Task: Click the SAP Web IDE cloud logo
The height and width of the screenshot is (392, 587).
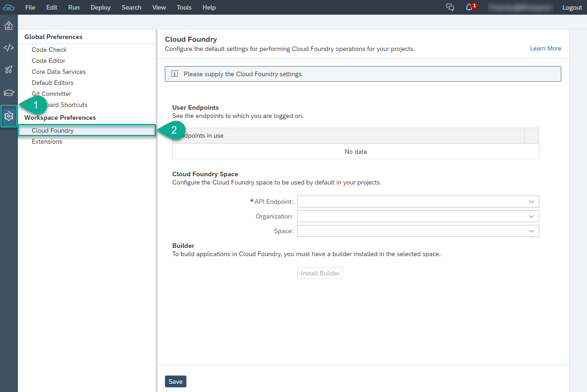Action: click(9, 7)
